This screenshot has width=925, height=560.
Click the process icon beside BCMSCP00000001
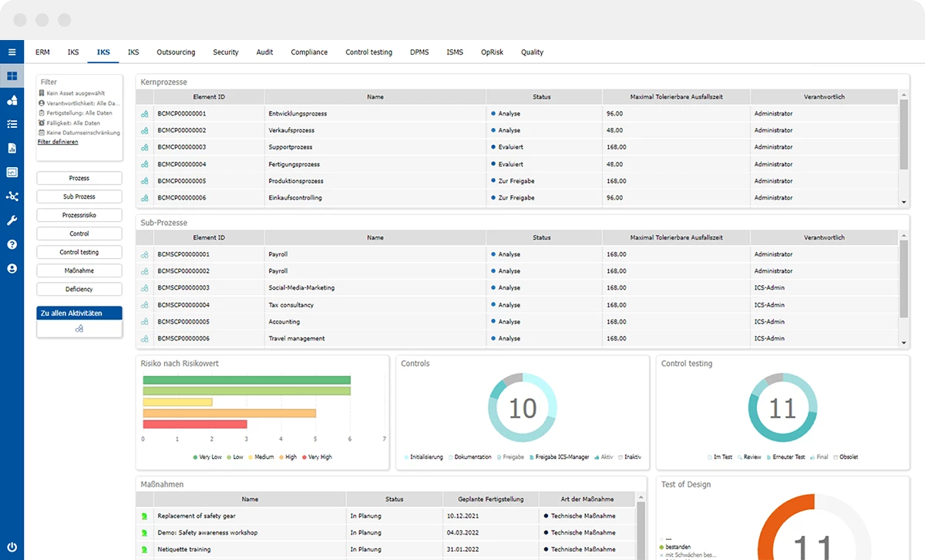tap(144, 254)
